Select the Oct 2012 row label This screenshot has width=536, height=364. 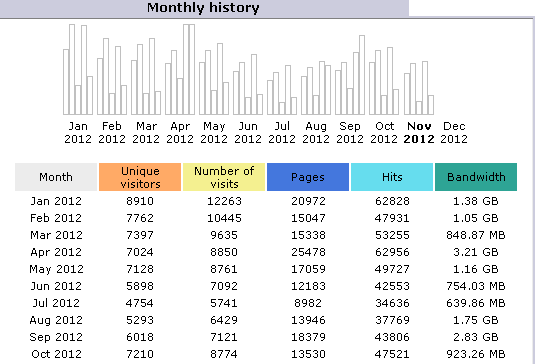pos(56,354)
